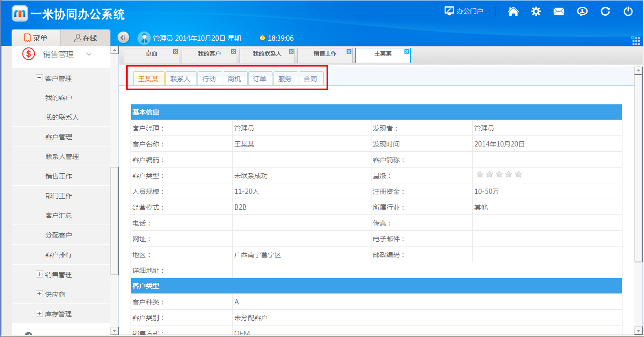Expand the 销售管理 tree node

click(39, 274)
